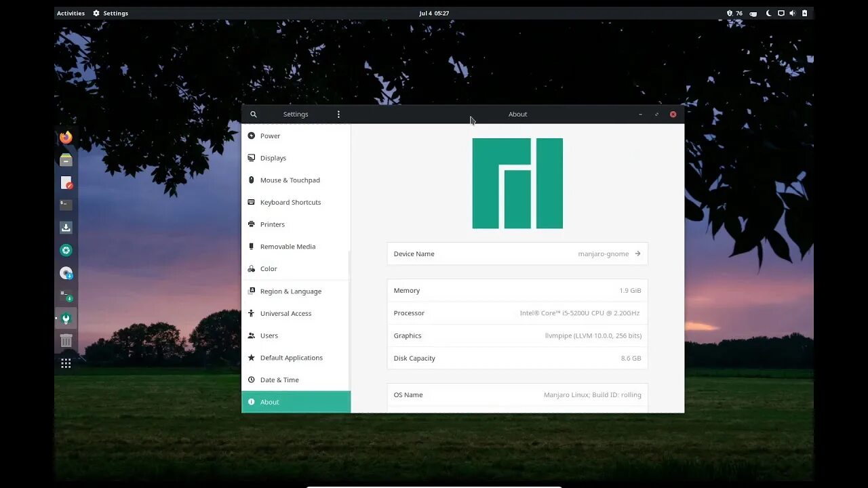Image resolution: width=868 pixels, height=488 pixels.
Task: Click the Device Name row arrow
Action: point(637,253)
